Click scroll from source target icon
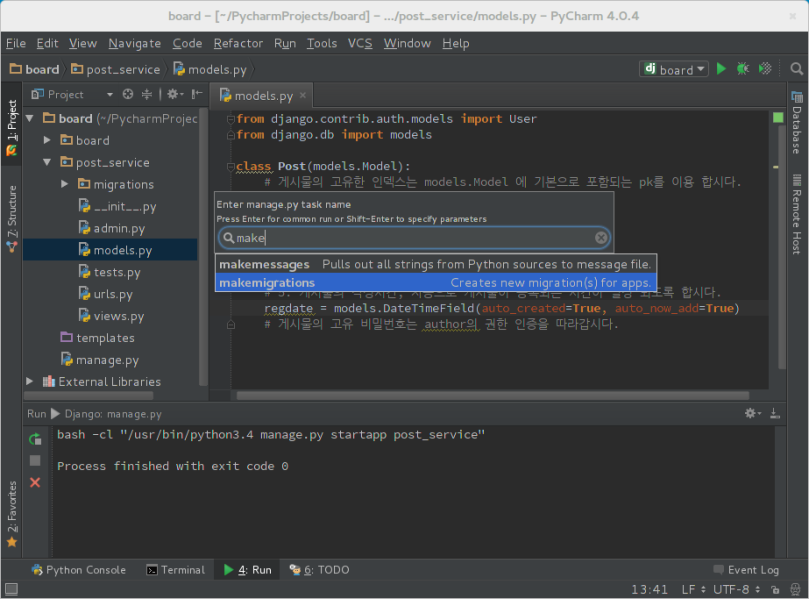 coord(128,94)
